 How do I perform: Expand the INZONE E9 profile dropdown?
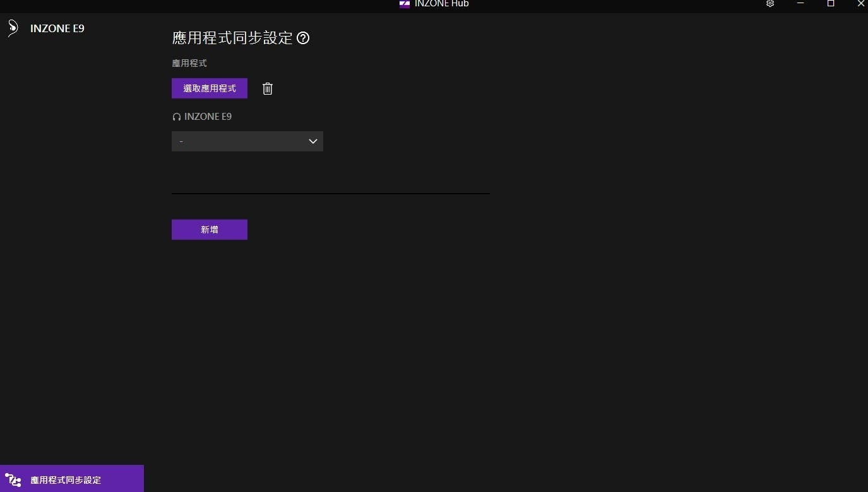247,141
